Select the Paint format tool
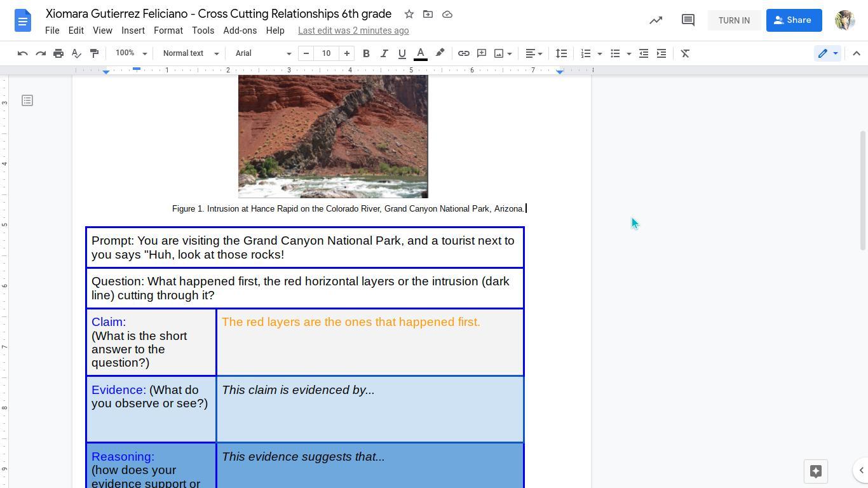The width and height of the screenshot is (868, 488). 94,53
